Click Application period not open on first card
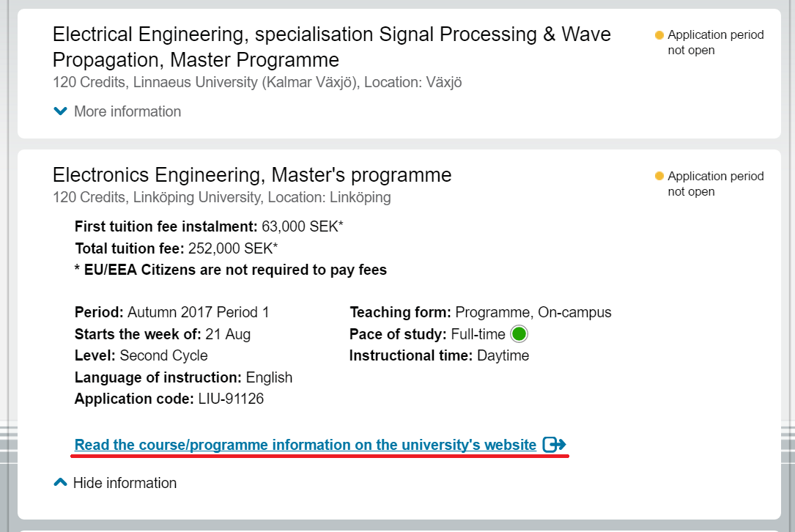 tap(715, 43)
